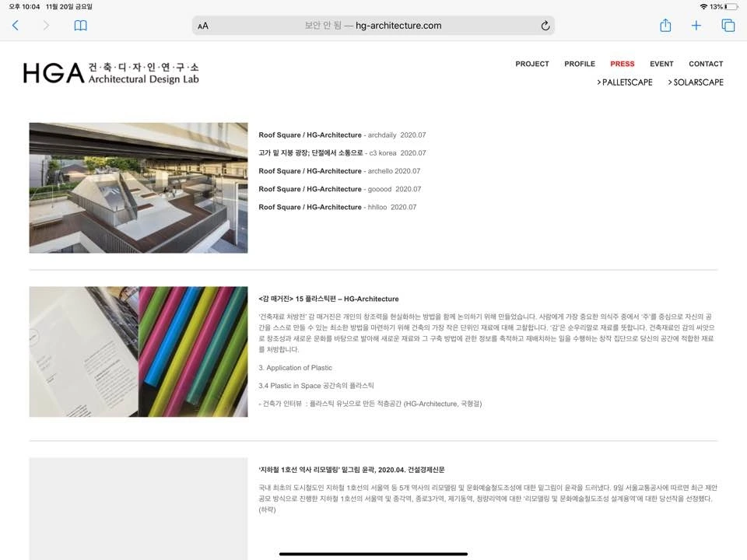The height and width of the screenshot is (560, 747).
Task: Go to the PALLETSCAPE link
Action: 625,82
